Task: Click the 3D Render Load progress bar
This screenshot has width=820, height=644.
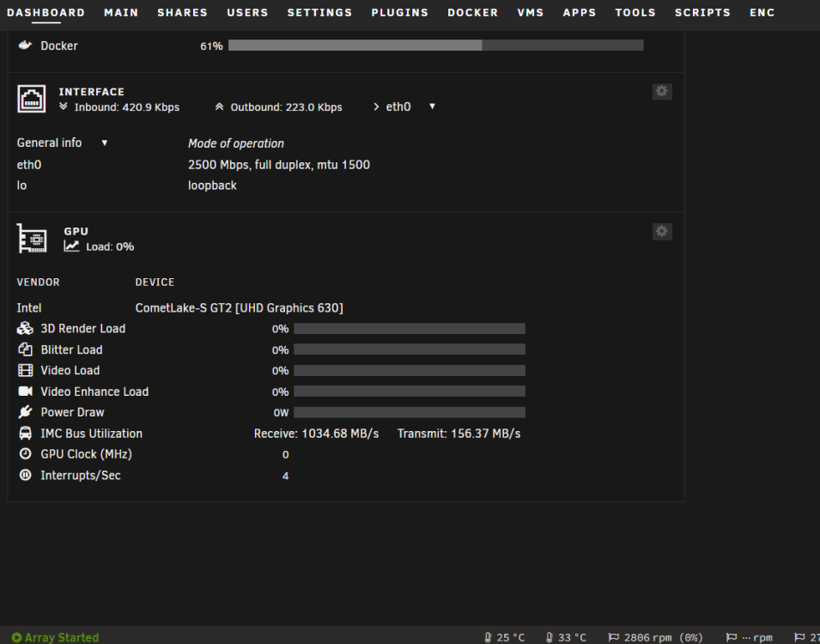Action: (410, 329)
